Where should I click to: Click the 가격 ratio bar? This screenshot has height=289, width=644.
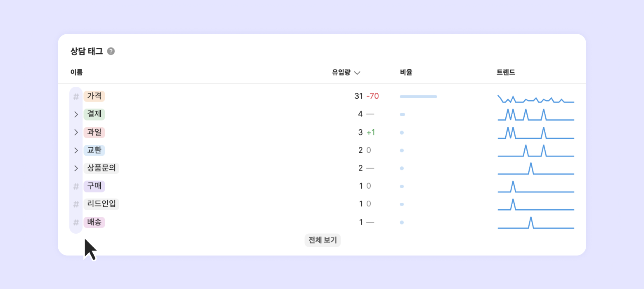click(x=418, y=97)
